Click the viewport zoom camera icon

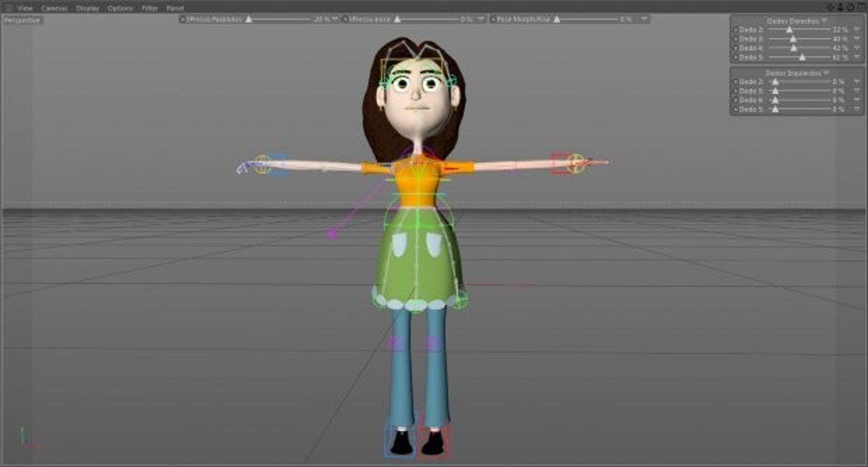[840, 7]
